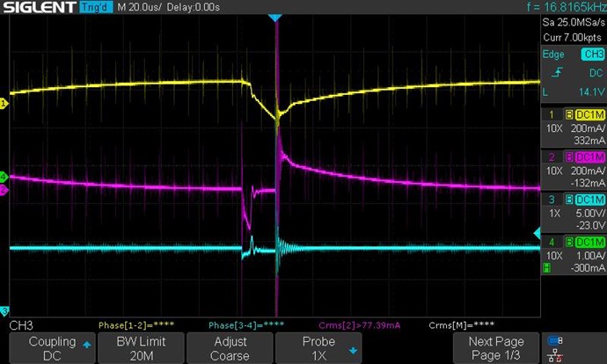Click the CH3 trigger source badge
The image size is (607, 364).
coord(593,55)
